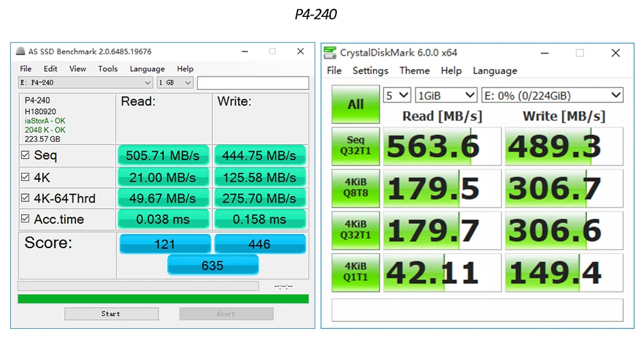Click the read score 121
644x339 pixels.
[165, 244]
